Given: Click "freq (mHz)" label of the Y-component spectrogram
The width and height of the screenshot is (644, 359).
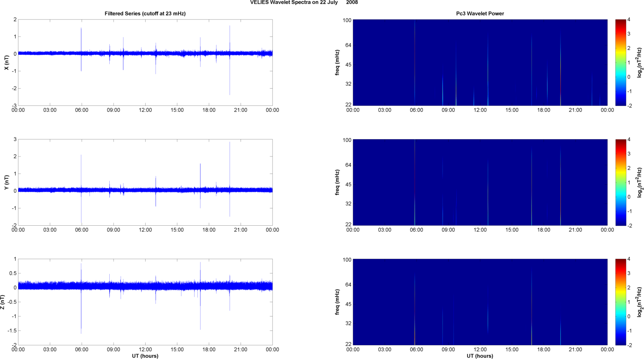Looking at the screenshot, I should coord(338,182).
